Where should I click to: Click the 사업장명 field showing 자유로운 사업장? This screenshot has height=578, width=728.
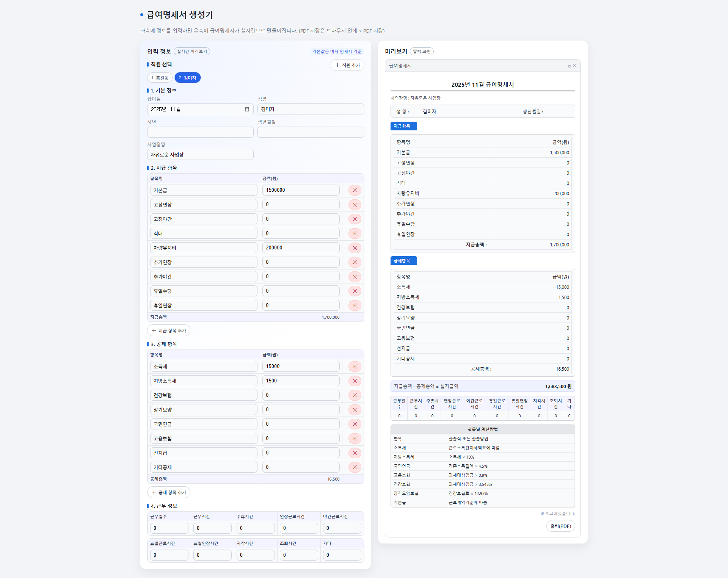point(200,155)
